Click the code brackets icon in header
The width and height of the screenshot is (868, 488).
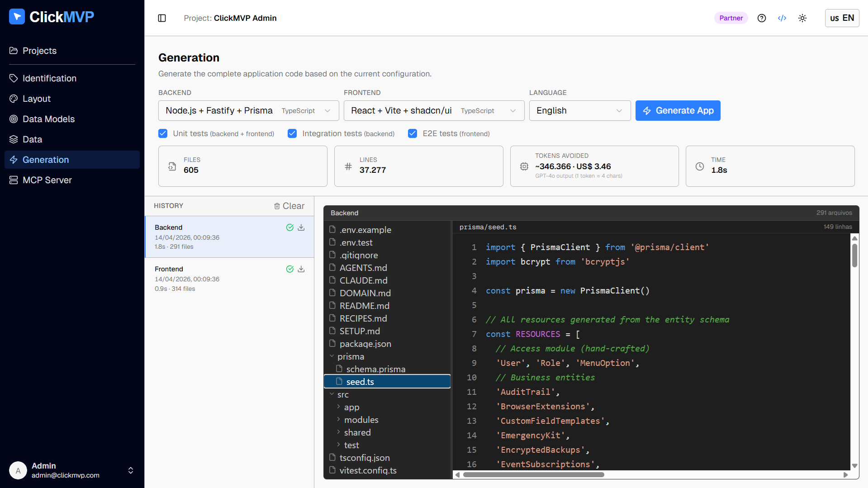pos(782,18)
